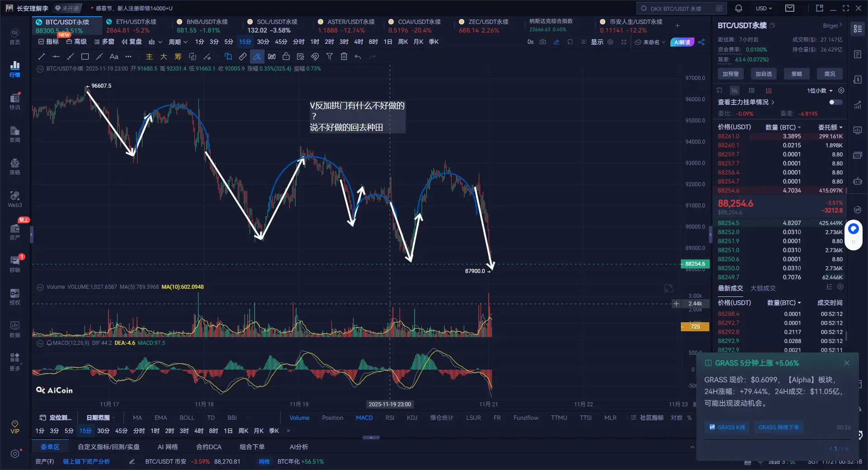Click the edit pencil icon in asset bar
Image resolution: width=868 pixels, height=470 pixels.
[x=132, y=461]
